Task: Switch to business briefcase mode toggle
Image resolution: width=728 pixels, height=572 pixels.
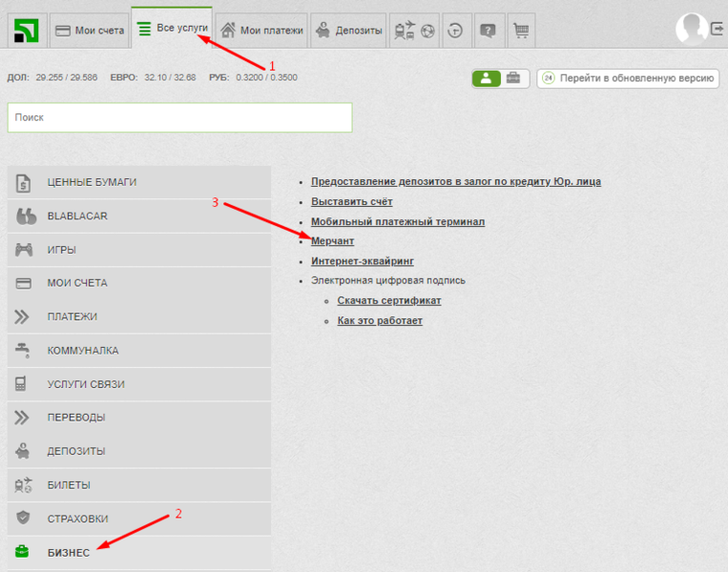Action: [x=513, y=78]
